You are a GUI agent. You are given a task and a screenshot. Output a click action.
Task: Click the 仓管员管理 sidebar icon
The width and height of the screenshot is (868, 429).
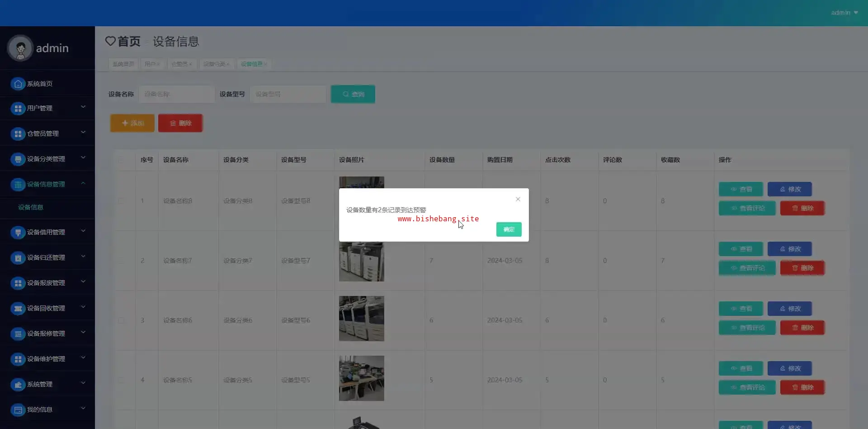(18, 134)
